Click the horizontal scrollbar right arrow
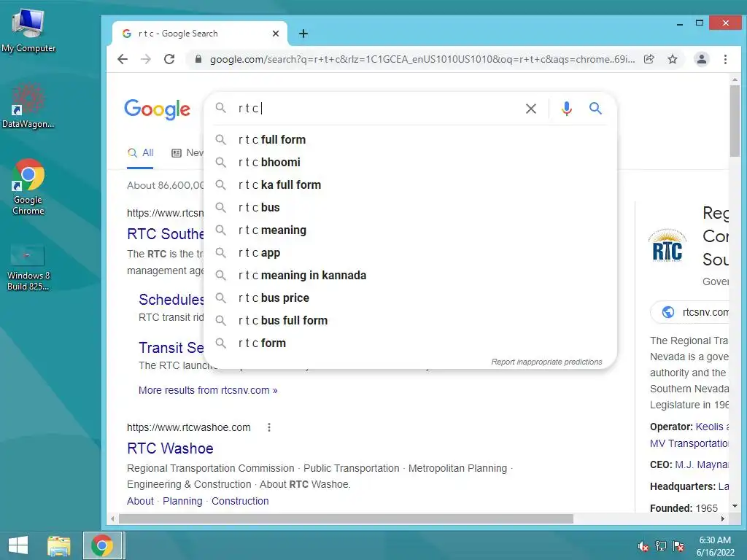The height and width of the screenshot is (560, 747). point(723,518)
